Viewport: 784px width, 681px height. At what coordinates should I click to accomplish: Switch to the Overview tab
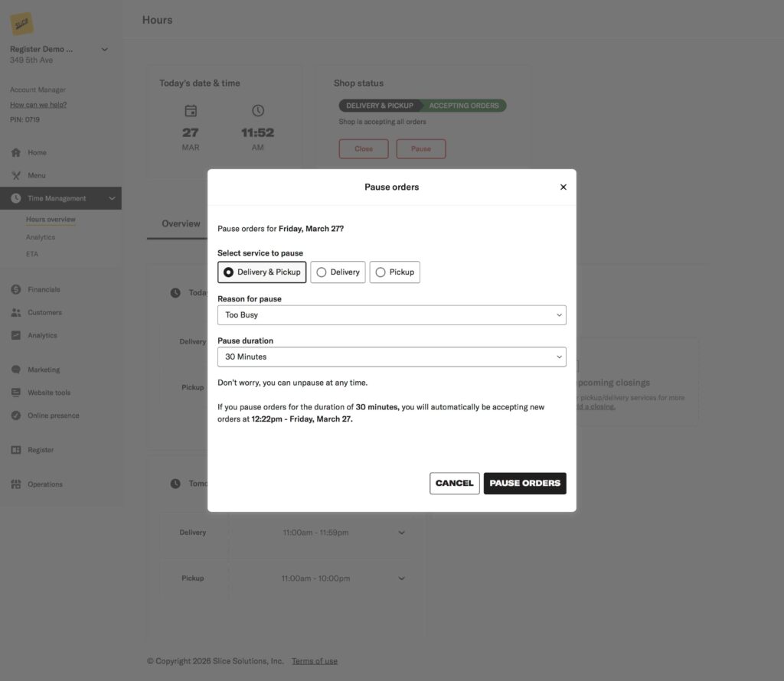(180, 223)
